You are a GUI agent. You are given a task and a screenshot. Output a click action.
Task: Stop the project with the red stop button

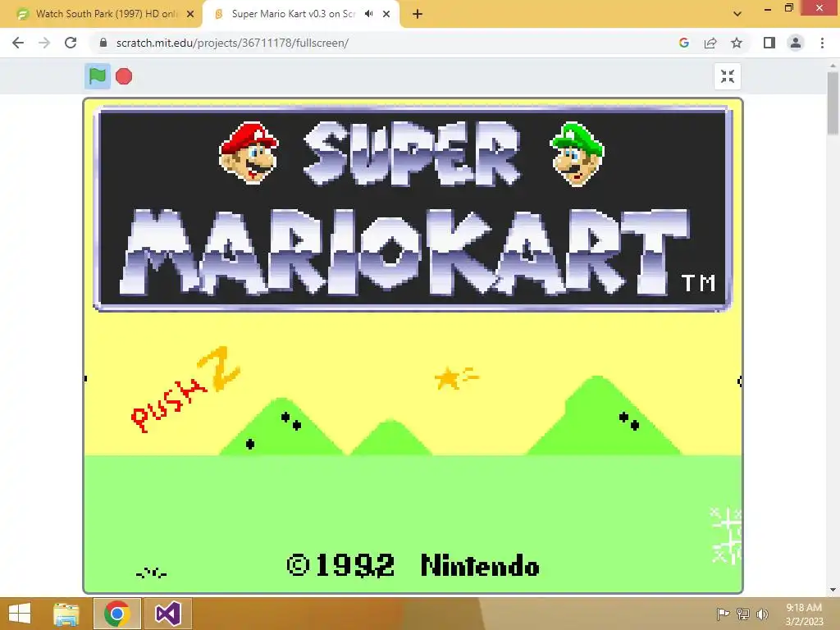(124, 76)
